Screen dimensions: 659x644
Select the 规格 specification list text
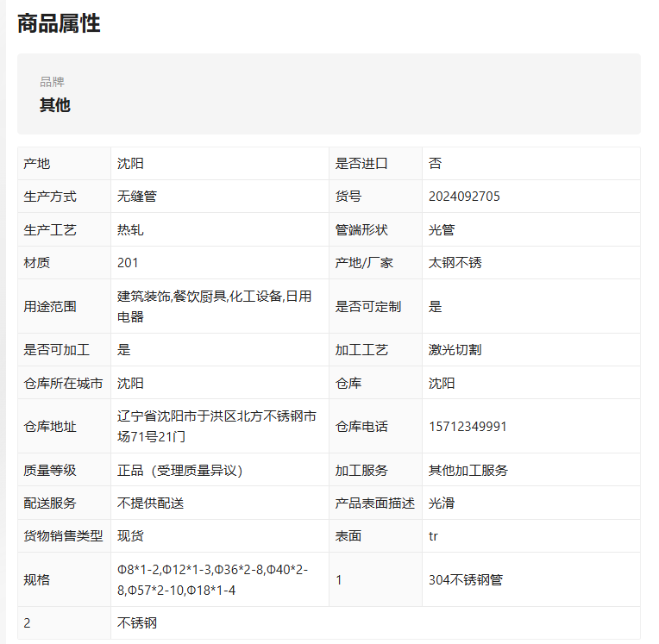click(x=212, y=579)
